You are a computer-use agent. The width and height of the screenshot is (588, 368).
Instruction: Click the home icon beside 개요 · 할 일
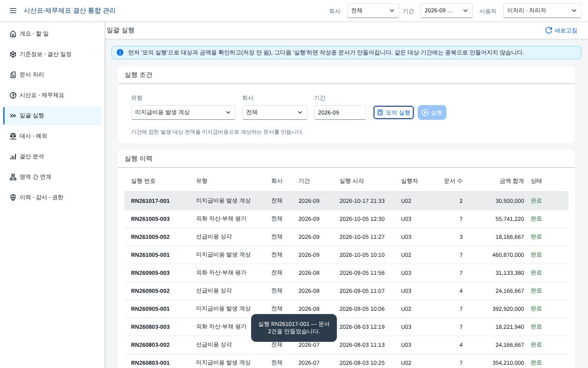[13, 34]
